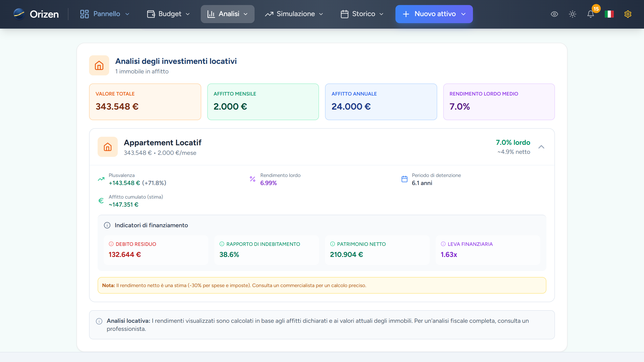This screenshot has width=644, height=362.
Task: Click the info icon beside Analisi locativa note
Action: pos(99,321)
